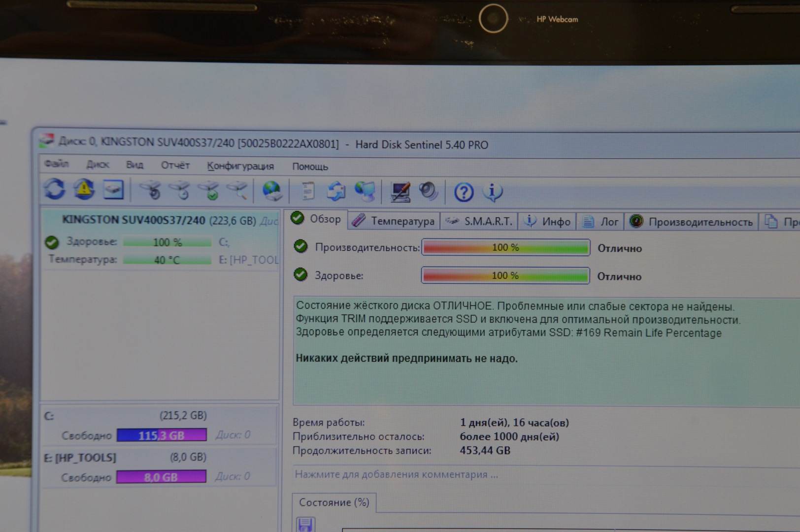Screen dimensions: 800x532
Task: Open the Файл menu
Action: 56,164
